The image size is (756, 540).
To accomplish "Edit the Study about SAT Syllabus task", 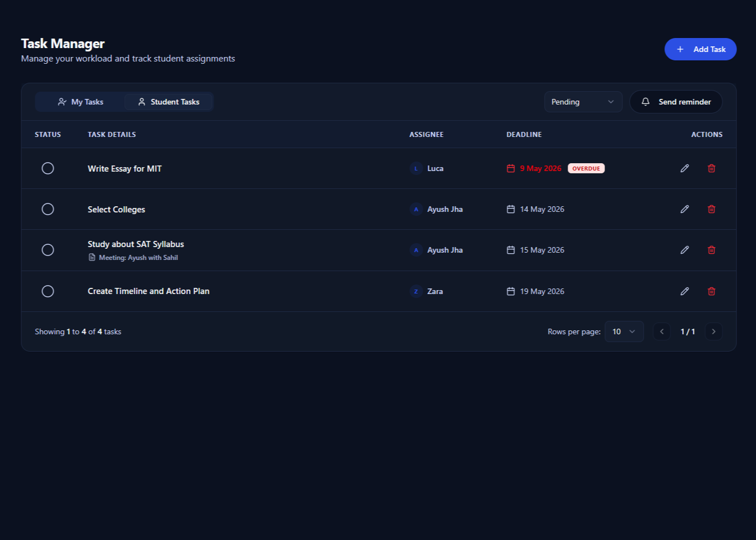I will pyautogui.click(x=684, y=250).
